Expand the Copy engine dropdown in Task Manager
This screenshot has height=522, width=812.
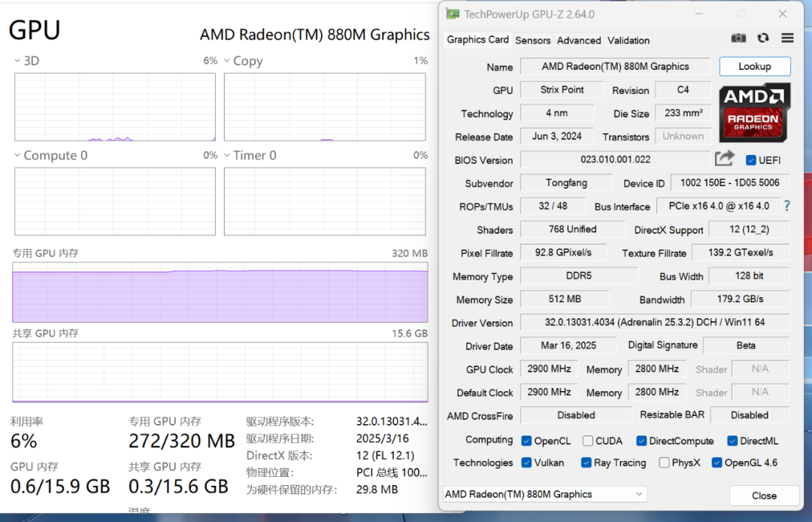pos(227,61)
